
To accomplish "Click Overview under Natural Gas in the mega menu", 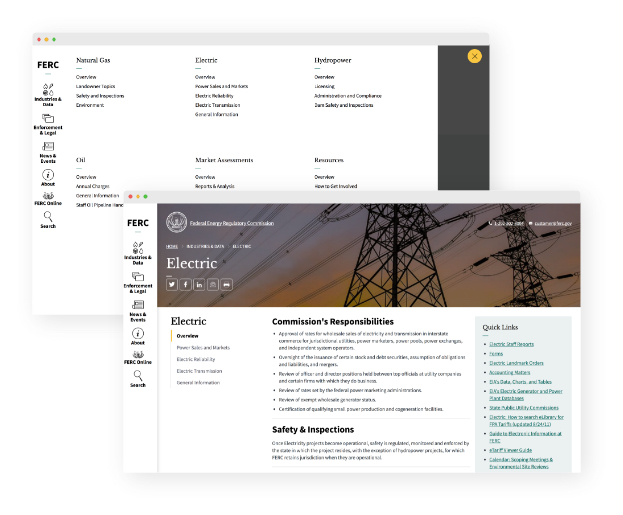I will click(x=86, y=77).
